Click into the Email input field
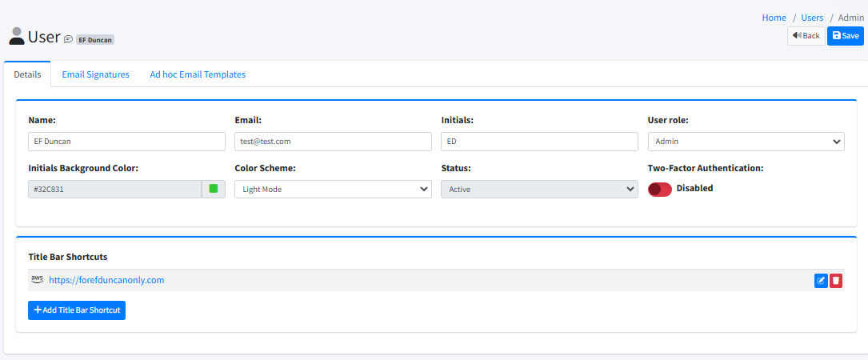868x360 pixels. coord(333,142)
